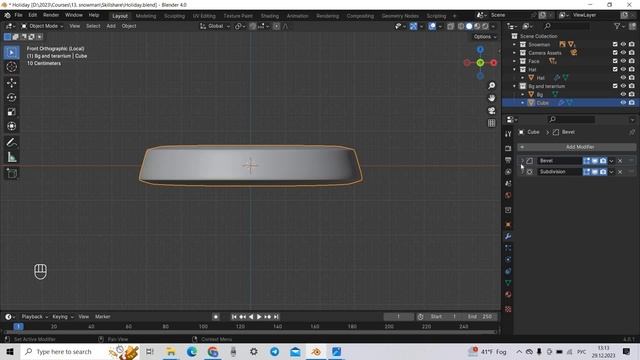Viewport: 640px width, 360px height.
Task: Open the Material properties tab
Action: tap(508, 294)
